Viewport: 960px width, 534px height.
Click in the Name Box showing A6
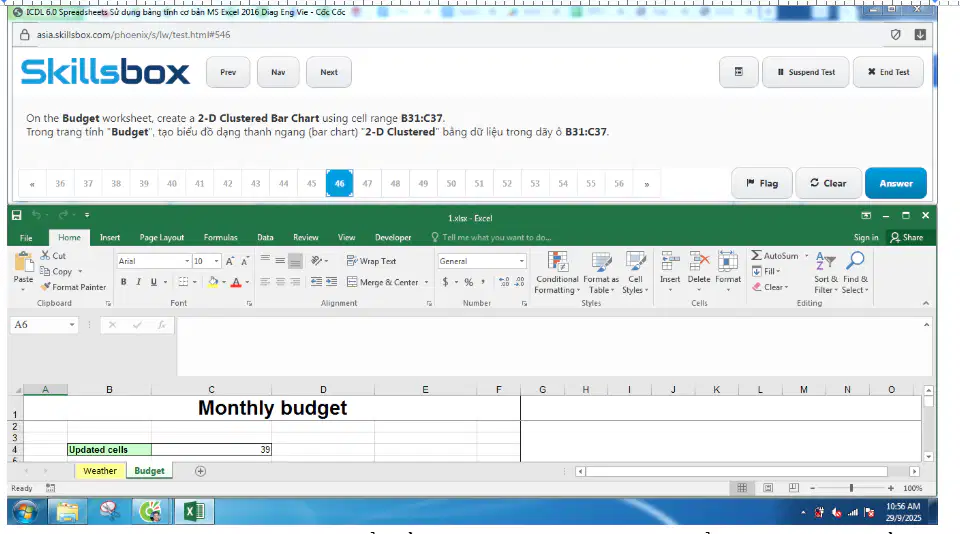point(39,325)
